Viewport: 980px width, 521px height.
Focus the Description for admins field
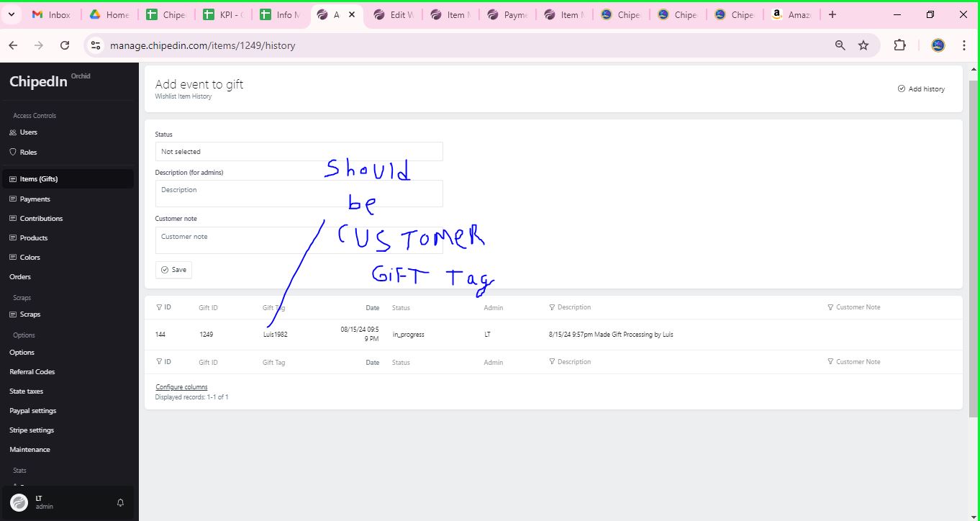(299, 194)
